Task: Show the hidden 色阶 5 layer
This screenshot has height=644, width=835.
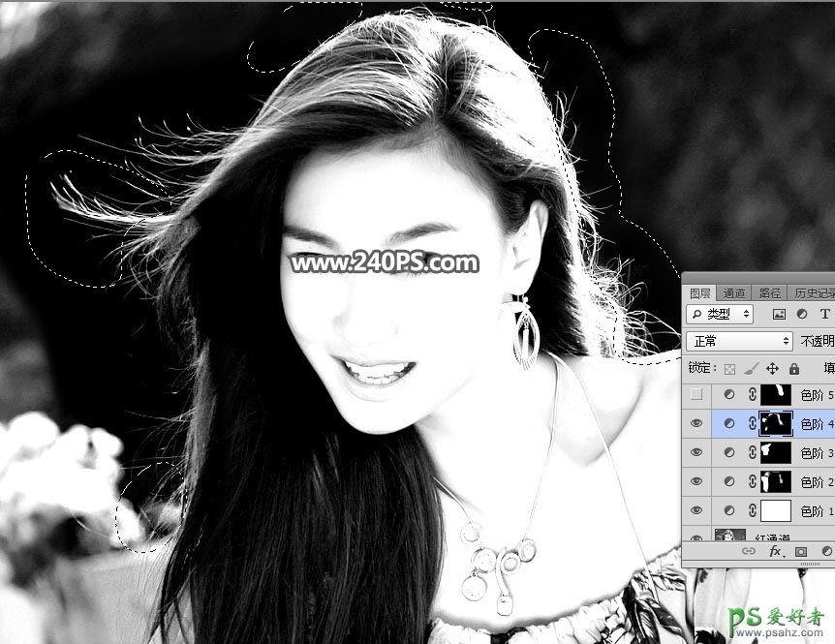Action: pos(696,394)
